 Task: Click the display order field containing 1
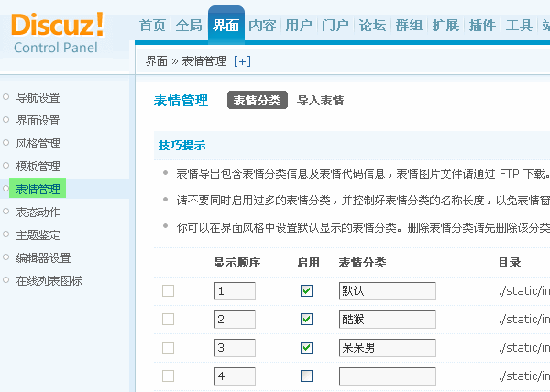(235, 291)
